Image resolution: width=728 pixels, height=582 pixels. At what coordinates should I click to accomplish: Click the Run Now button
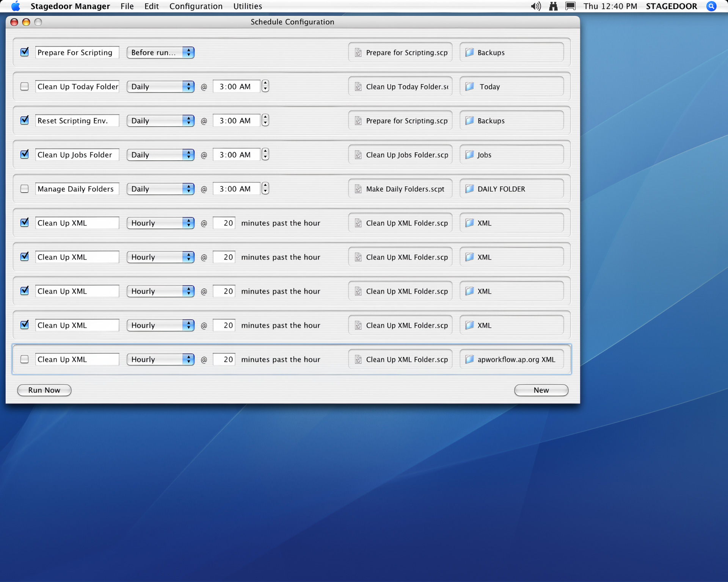point(44,390)
